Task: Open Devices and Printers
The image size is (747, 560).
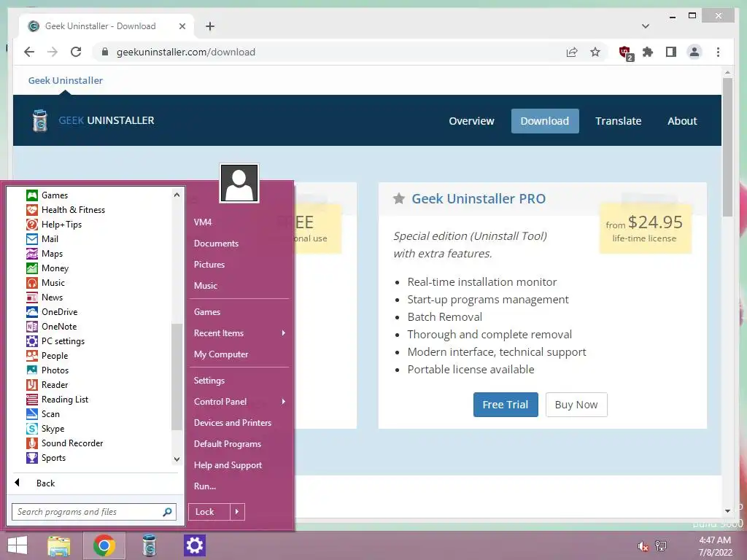Action: click(233, 423)
